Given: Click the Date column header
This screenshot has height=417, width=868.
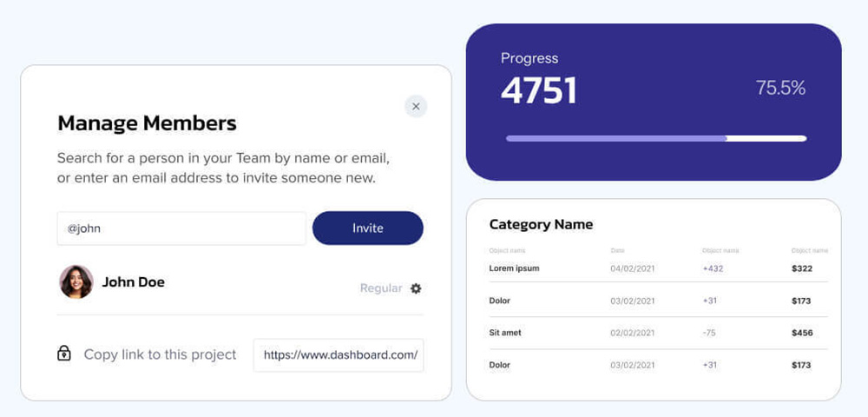Looking at the screenshot, I should click(617, 251).
